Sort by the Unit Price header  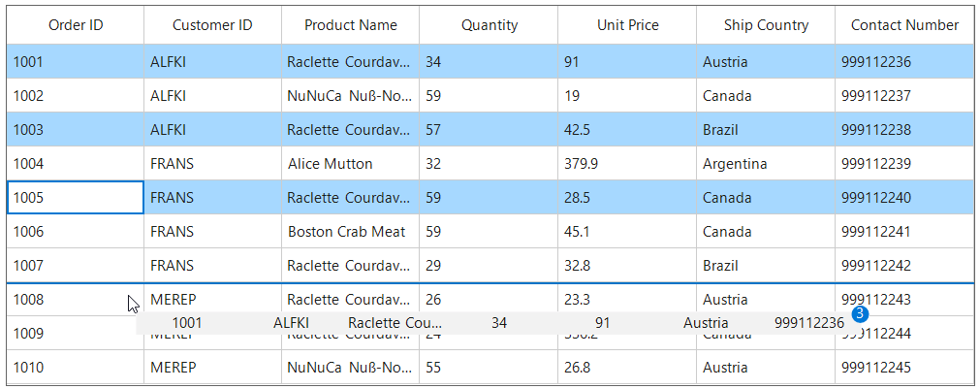tap(627, 25)
